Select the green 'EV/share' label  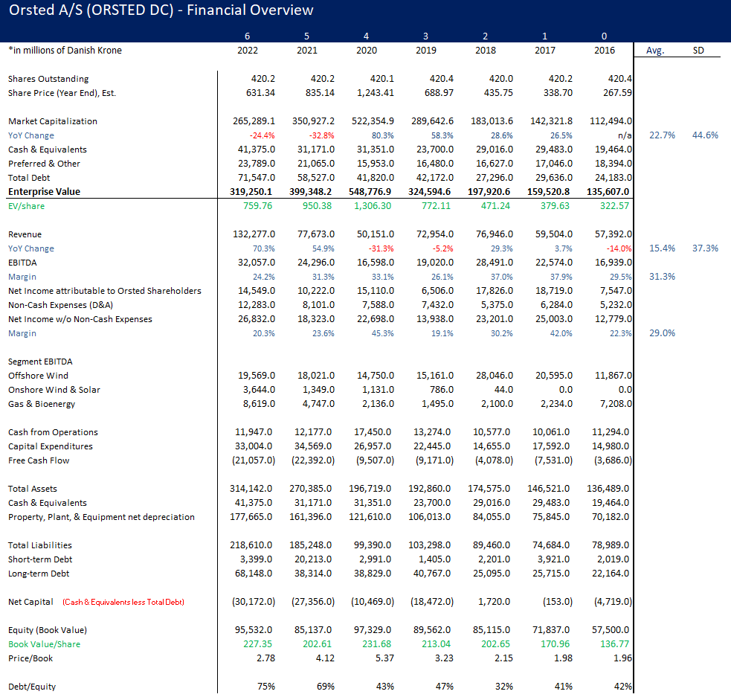coord(27,206)
